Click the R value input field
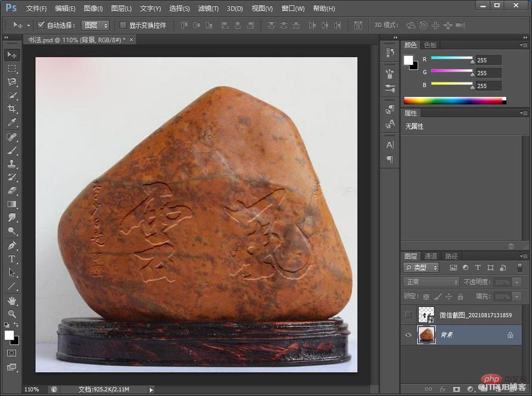This screenshot has width=532, height=396. [x=488, y=60]
